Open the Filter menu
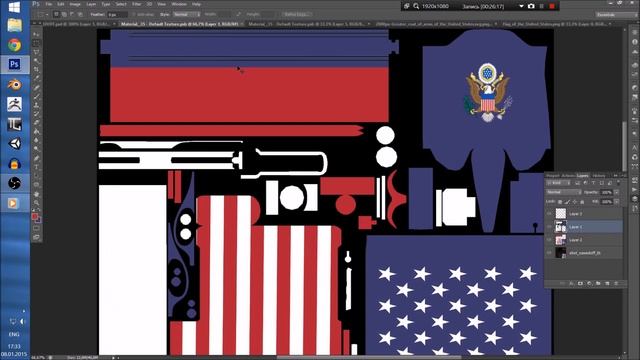 pyautogui.click(x=136, y=4)
